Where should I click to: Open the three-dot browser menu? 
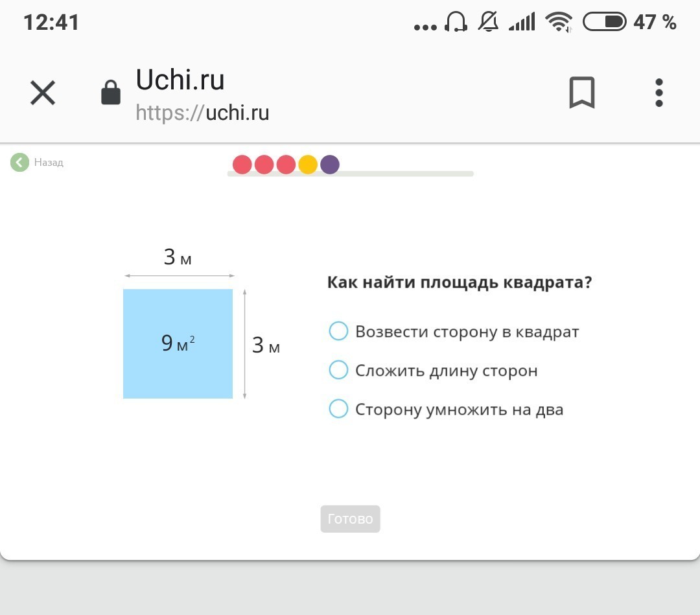[x=659, y=93]
